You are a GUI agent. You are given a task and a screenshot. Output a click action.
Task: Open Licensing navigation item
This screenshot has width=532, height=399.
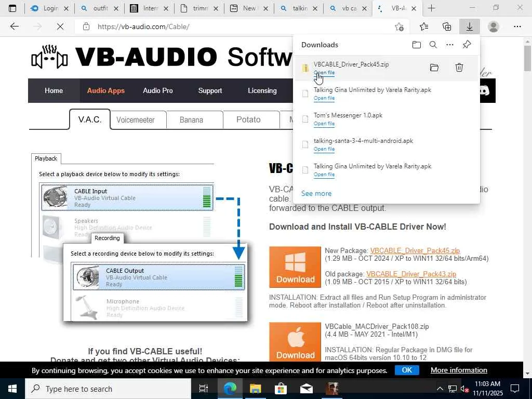262,90
